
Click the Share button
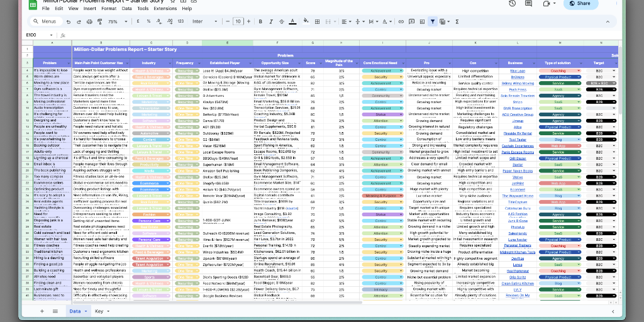580,3
